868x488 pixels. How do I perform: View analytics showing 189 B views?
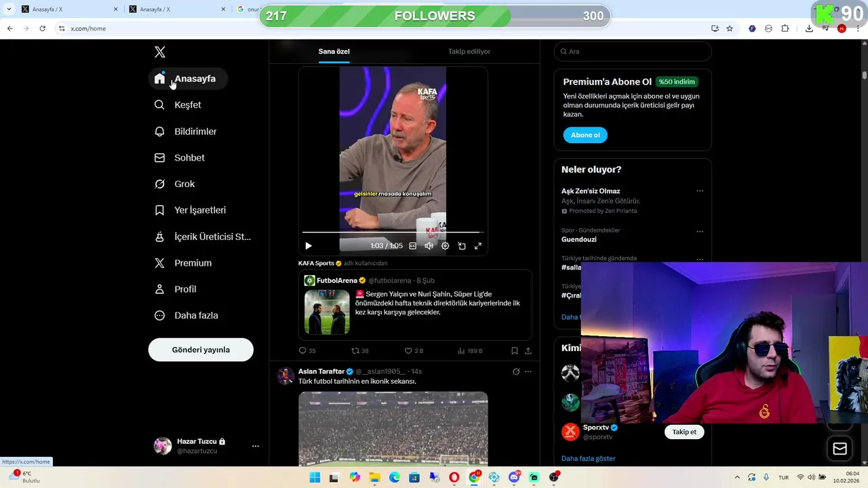pyautogui.click(x=471, y=351)
